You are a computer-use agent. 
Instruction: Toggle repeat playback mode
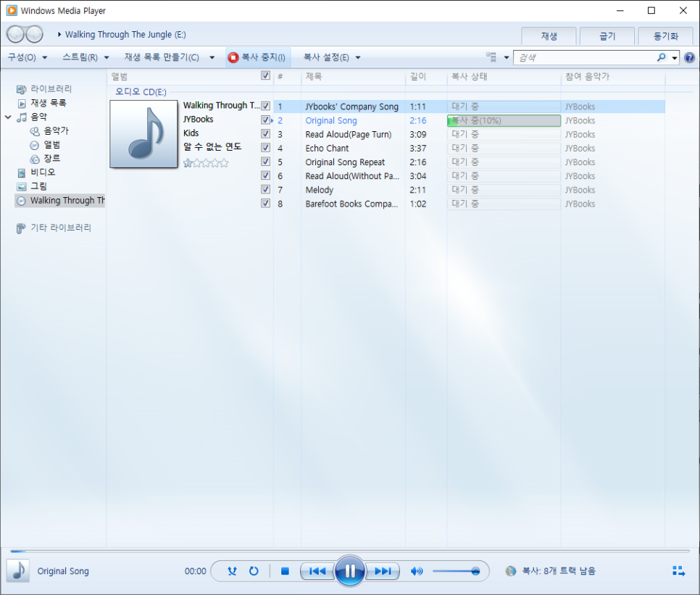pos(254,571)
